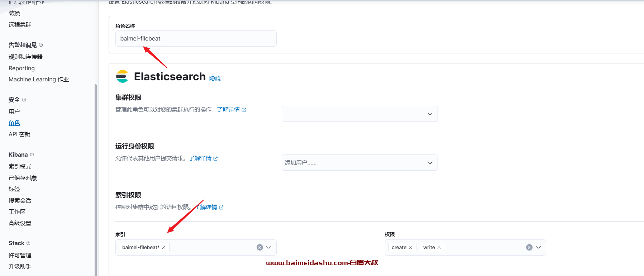The height and width of the screenshot is (276, 644).
Task: Expand the 权限 combo box chevron
Action: 538,247
